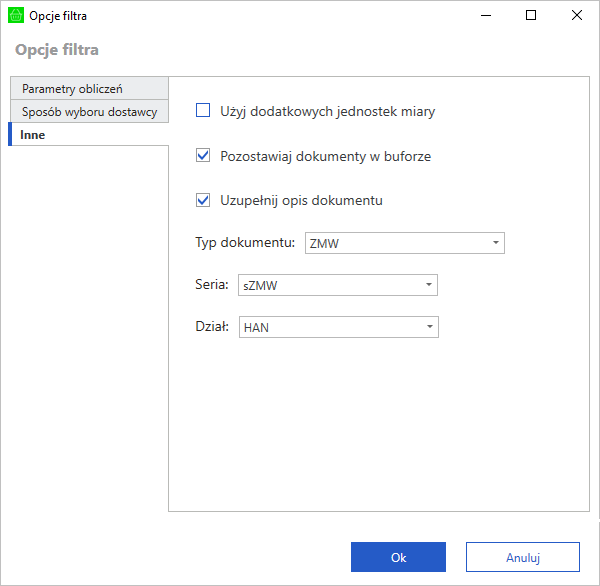Click the Typ dokumentu: label
Viewport: 600px width, 586px height.
[x=245, y=243]
